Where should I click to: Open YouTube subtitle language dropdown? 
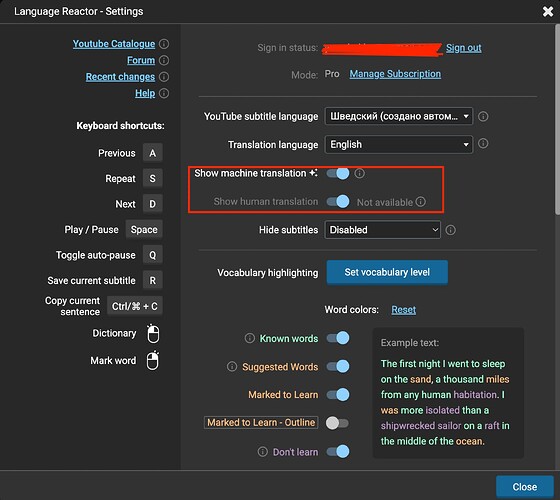click(x=399, y=116)
